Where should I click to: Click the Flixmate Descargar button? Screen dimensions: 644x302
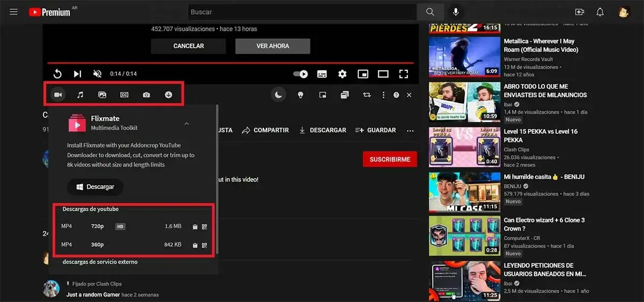point(95,187)
